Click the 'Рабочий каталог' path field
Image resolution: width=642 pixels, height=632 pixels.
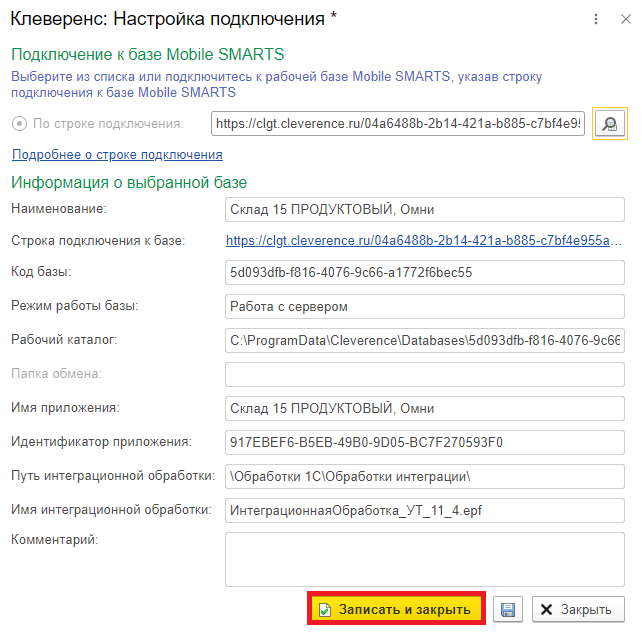[x=425, y=341]
